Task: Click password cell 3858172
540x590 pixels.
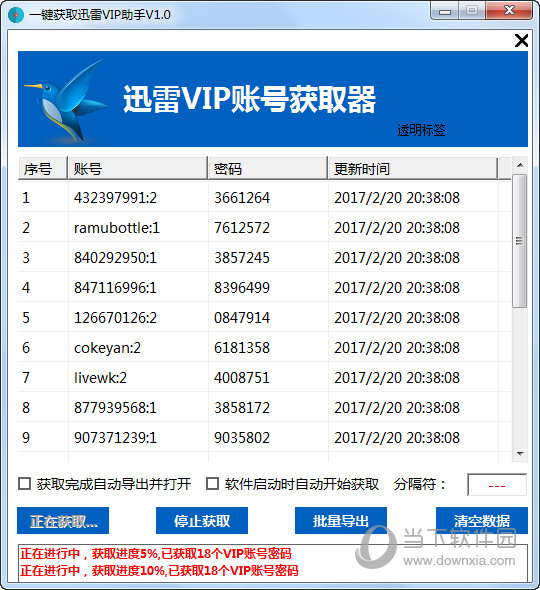Action: 242,408
